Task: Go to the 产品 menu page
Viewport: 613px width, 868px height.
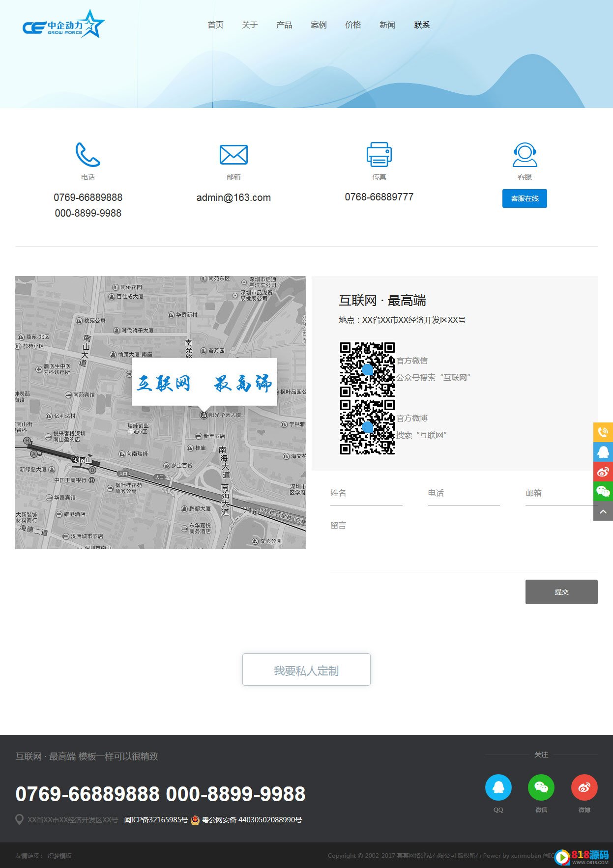Action: coord(284,25)
